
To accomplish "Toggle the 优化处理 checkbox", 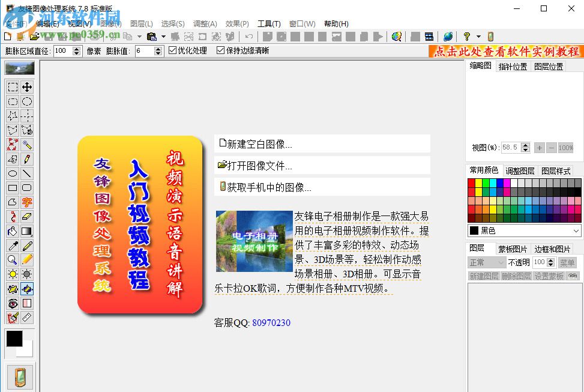I will [x=173, y=51].
